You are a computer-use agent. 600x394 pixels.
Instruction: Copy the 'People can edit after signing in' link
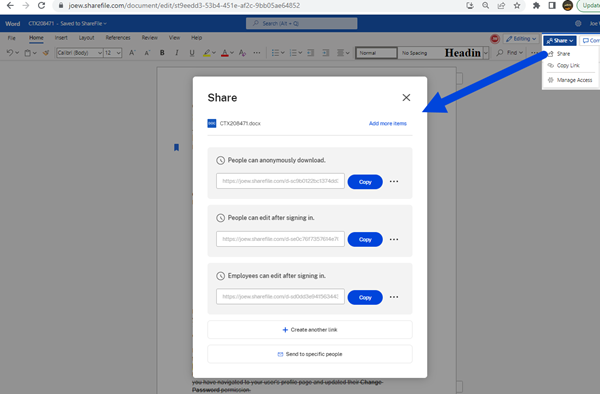click(365, 239)
